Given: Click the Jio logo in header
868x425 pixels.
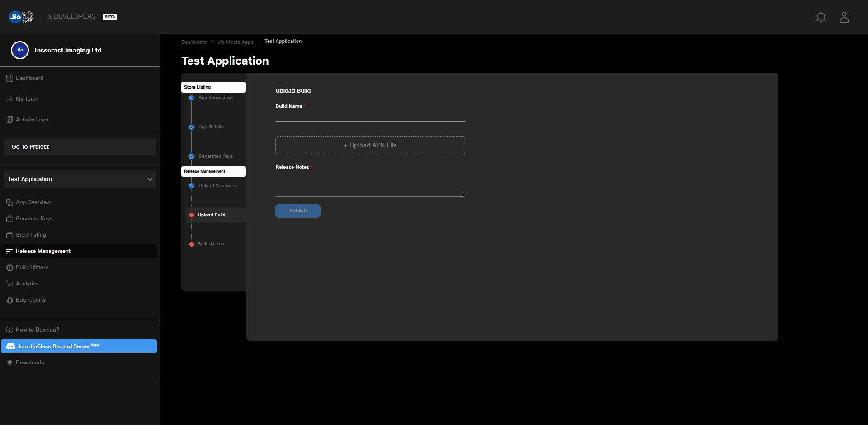Looking at the screenshot, I should click(x=21, y=17).
